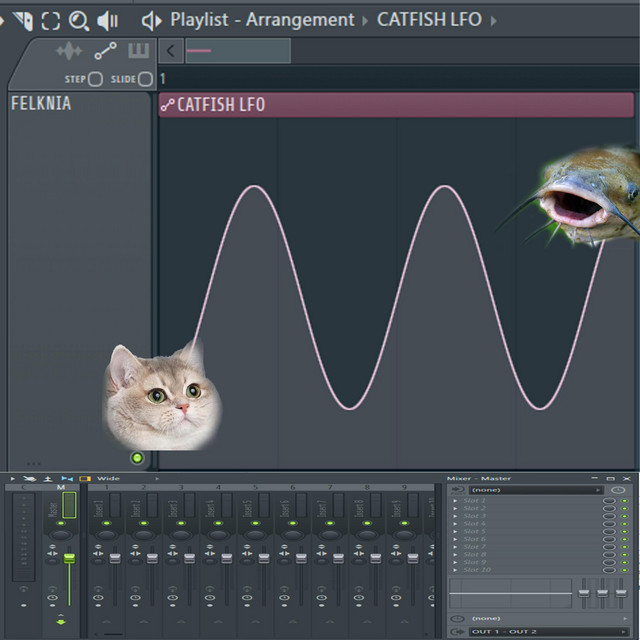
Task: Click the piano pattern clip icon
Action: [138, 51]
